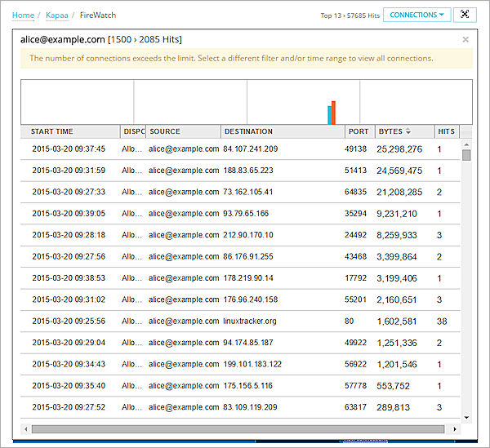This screenshot has height=448, width=490.
Task: Click the Destination column header
Action: [x=249, y=131]
